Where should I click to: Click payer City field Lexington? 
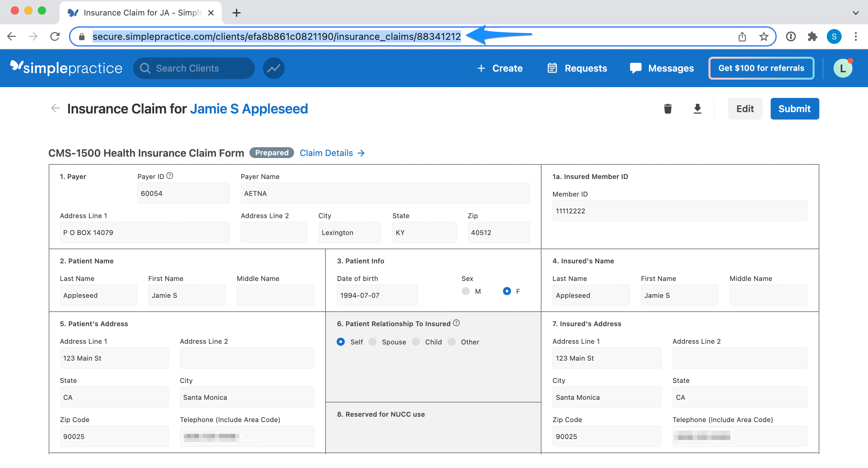pos(349,232)
